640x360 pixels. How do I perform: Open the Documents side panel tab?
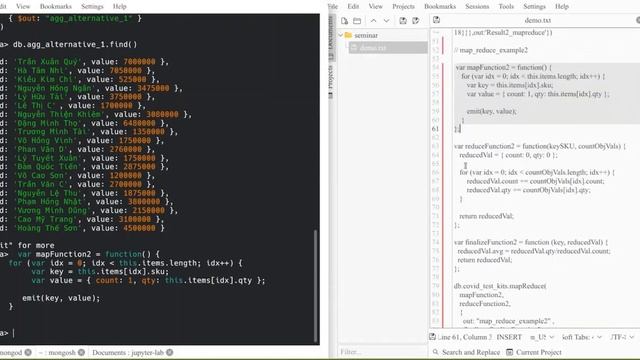click(331, 39)
